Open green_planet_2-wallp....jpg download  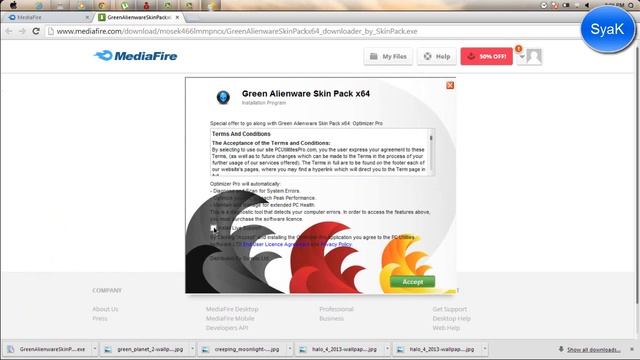pyautogui.click(x=146, y=349)
